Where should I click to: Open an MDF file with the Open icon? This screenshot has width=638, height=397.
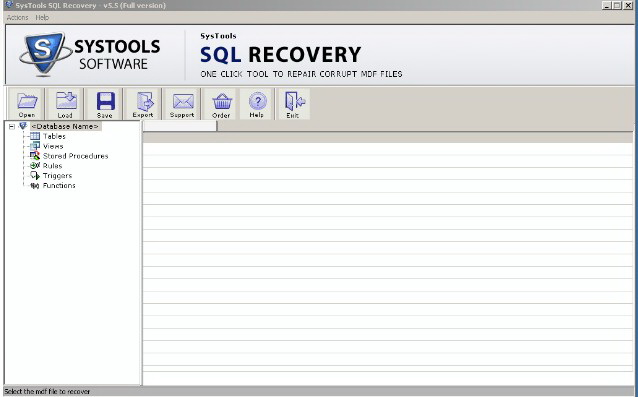(x=26, y=104)
